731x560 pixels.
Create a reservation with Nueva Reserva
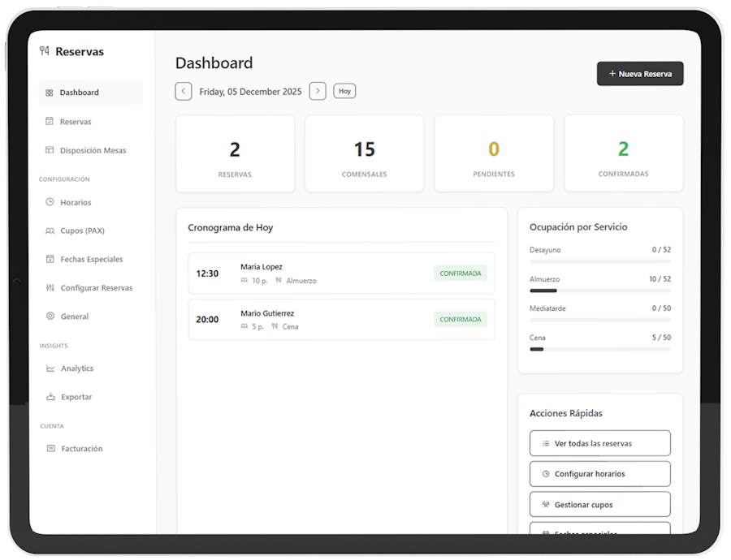click(x=640, y=74)
